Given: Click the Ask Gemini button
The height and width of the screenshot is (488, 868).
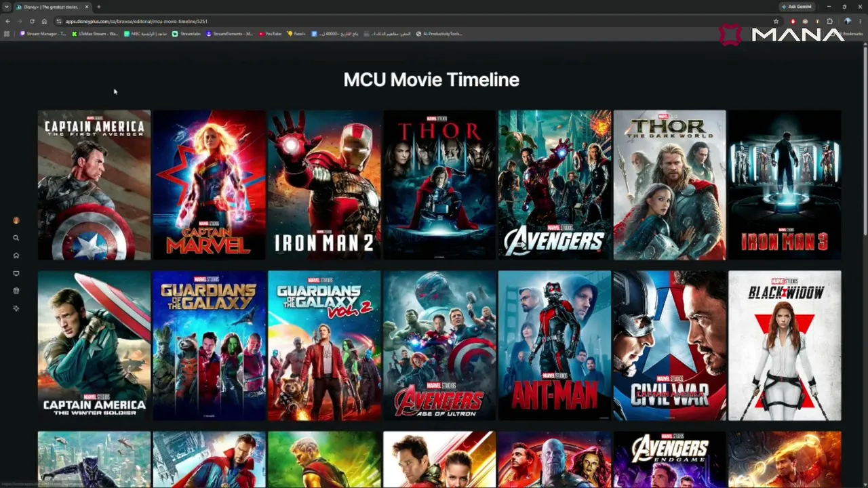Looking at the screenshot, I should (797, 7).
